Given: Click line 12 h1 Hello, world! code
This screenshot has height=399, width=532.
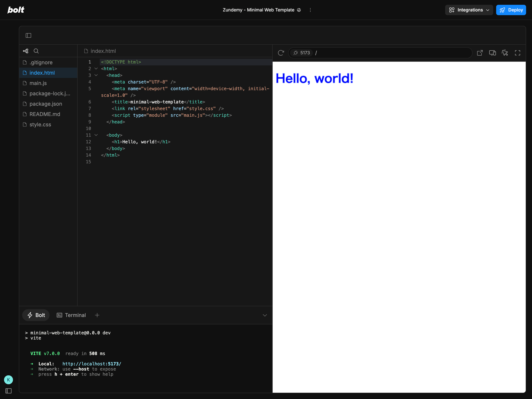Looking at the screenshot, I should (x=141, y=142).
